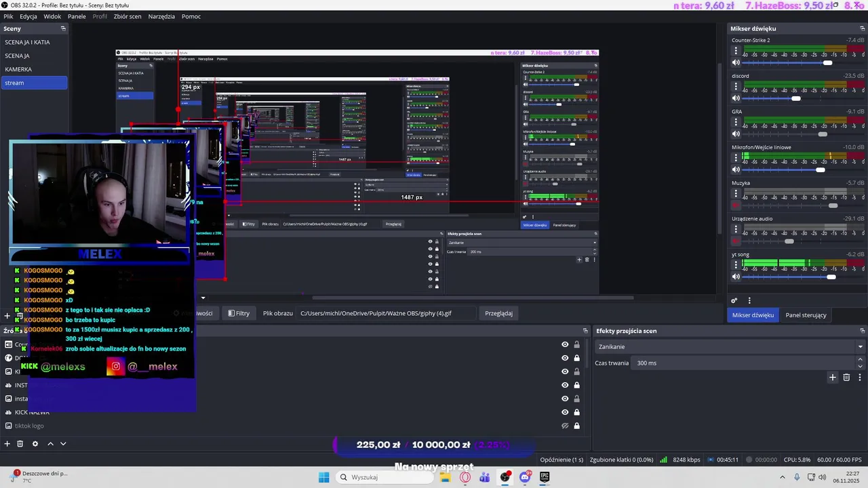The height and width of the screenshot is (488, 868).
Task: Unmute the Muzyka audio channel
Action: click(x=736, y=205)
